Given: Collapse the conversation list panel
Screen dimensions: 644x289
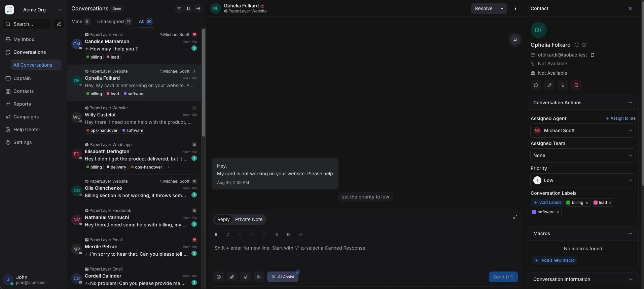Looking at the screenshot, I should [x=198, y=9].
